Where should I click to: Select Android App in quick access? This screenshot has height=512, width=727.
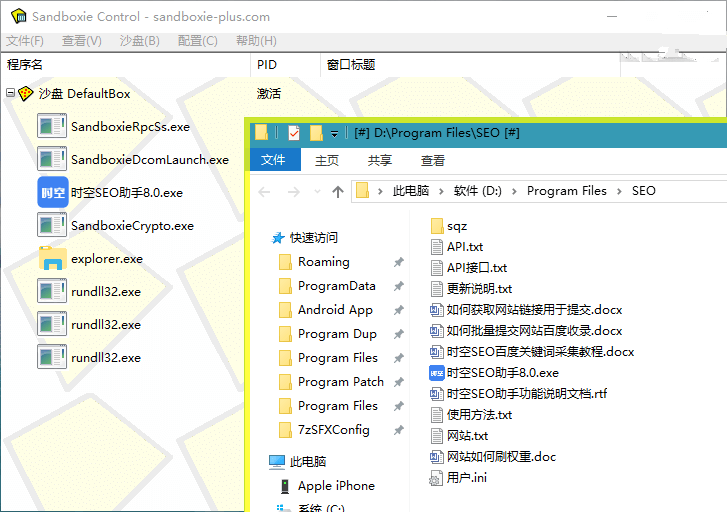[x=335, y=310]
